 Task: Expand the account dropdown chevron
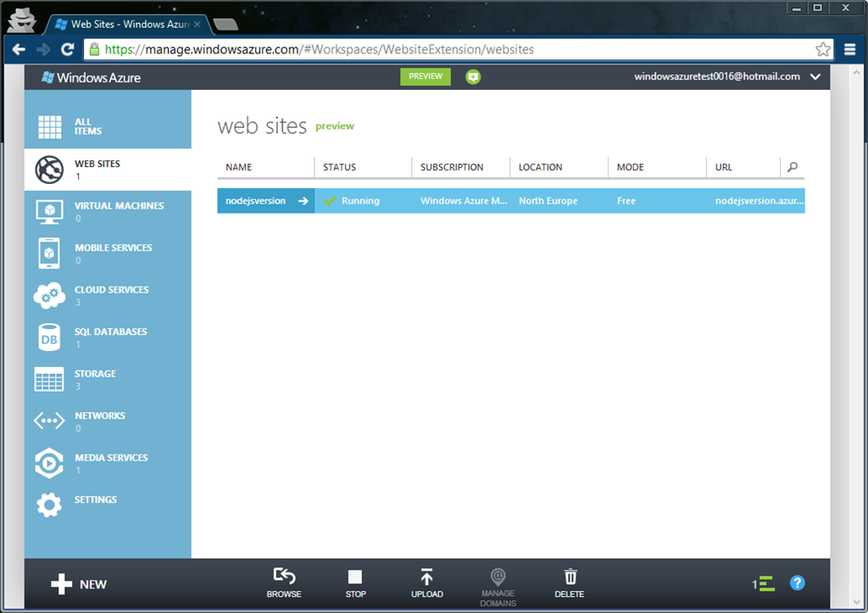(x=815, y=77)
